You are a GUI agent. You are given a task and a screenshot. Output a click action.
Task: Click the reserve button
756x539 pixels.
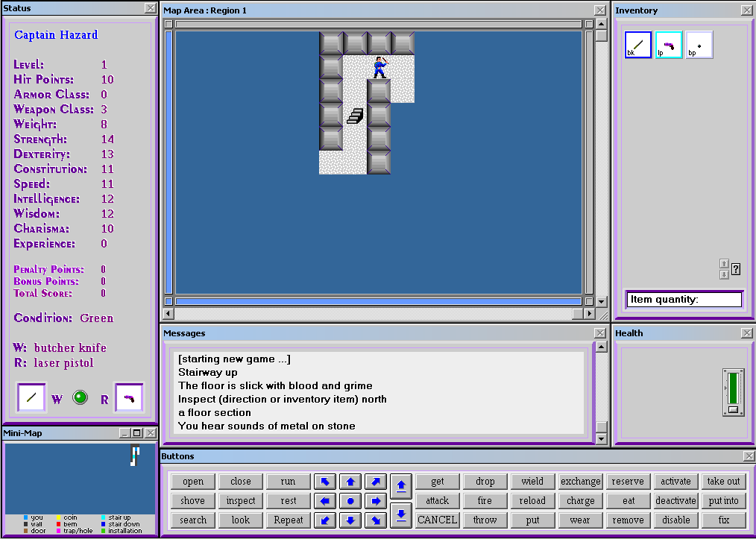629,481
